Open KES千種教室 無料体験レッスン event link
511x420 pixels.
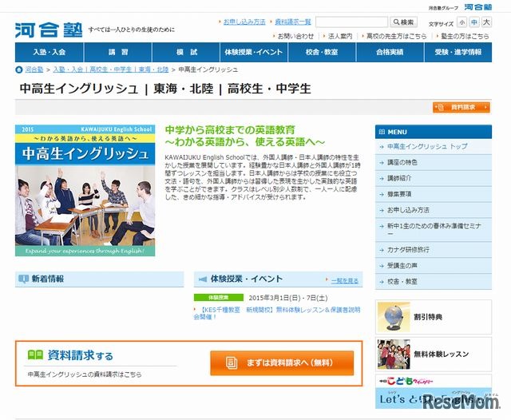pos(277,313)
